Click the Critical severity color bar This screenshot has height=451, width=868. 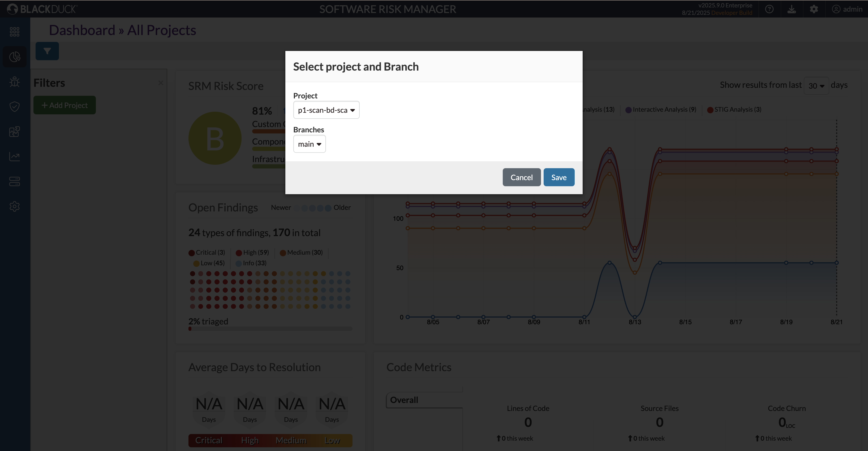[x=209, y=440]
